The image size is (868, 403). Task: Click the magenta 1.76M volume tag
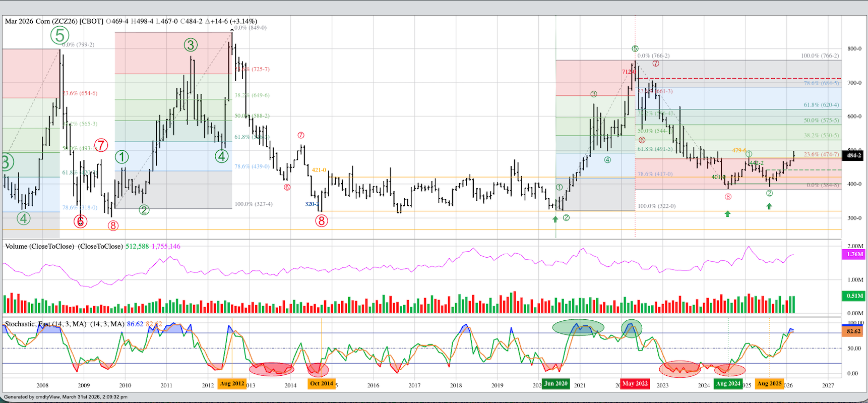854,254
